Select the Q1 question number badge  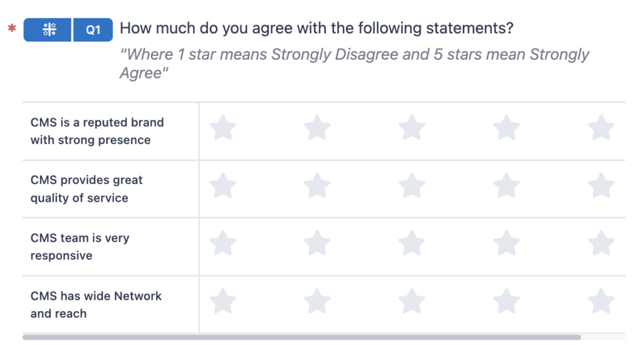(93, 30)
